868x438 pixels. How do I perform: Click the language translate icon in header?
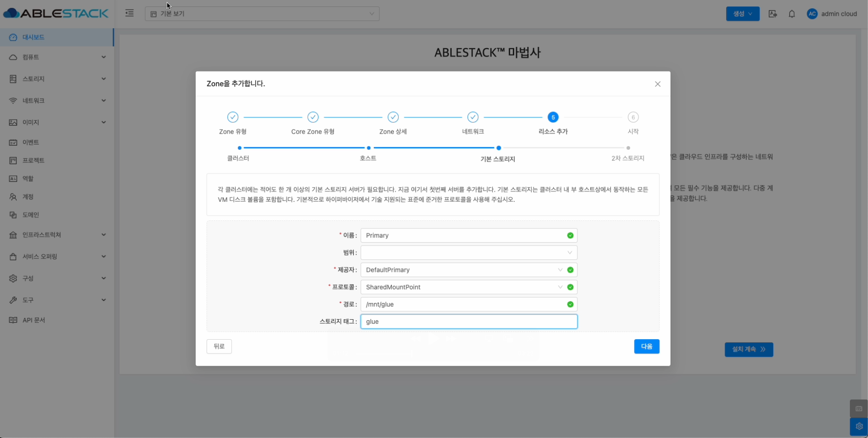pyautogui.click(x=772, y=14)
